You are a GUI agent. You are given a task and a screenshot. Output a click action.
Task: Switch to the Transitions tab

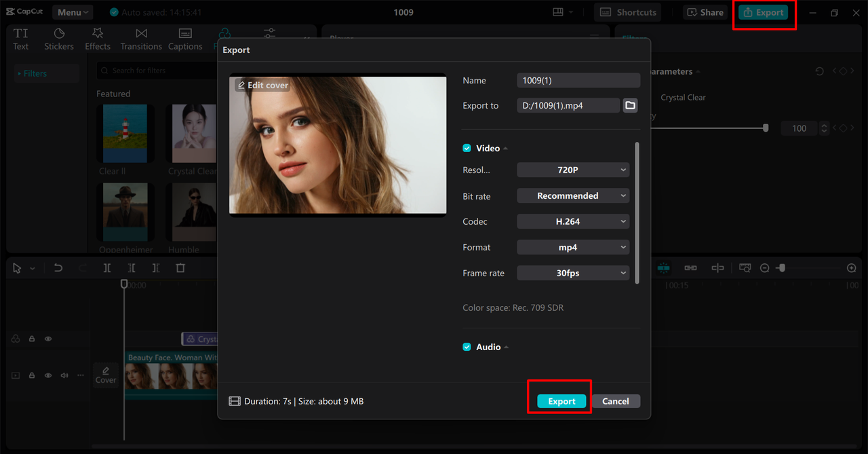pos(141,39)
